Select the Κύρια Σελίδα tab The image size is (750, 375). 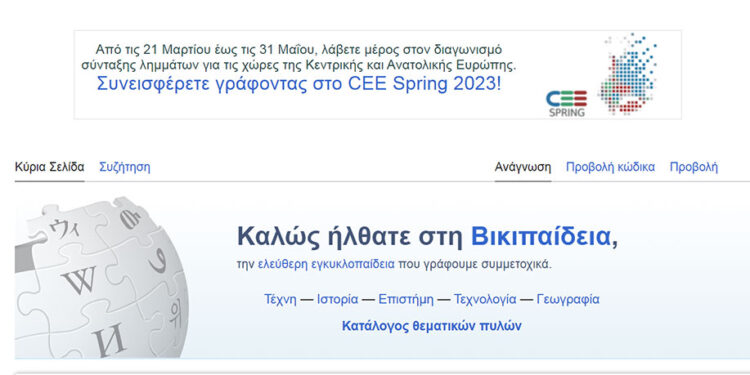click(x=50, y=167)
